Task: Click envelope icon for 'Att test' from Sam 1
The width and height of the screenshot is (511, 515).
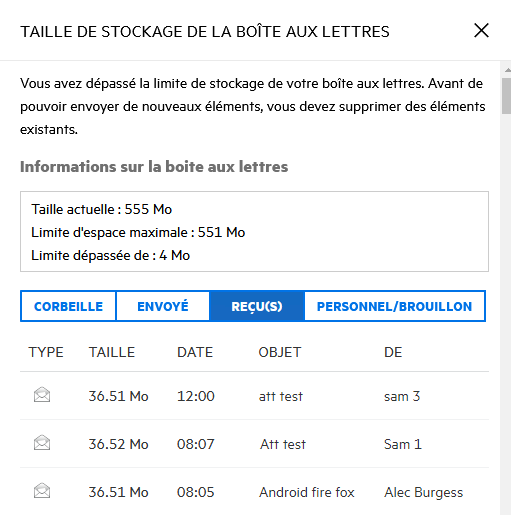Action: pos(42,443)
